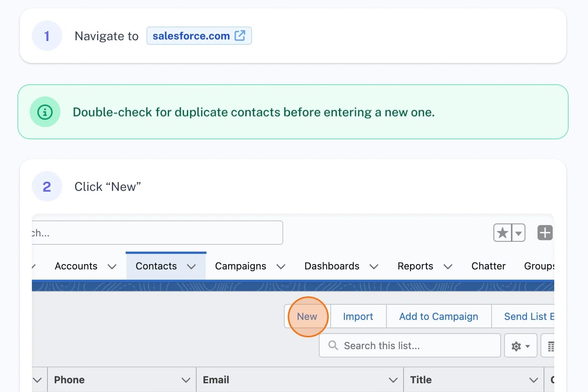This screenshot has width=588, height=392.
Task: Sort by the Email column header
Action: 216,380
